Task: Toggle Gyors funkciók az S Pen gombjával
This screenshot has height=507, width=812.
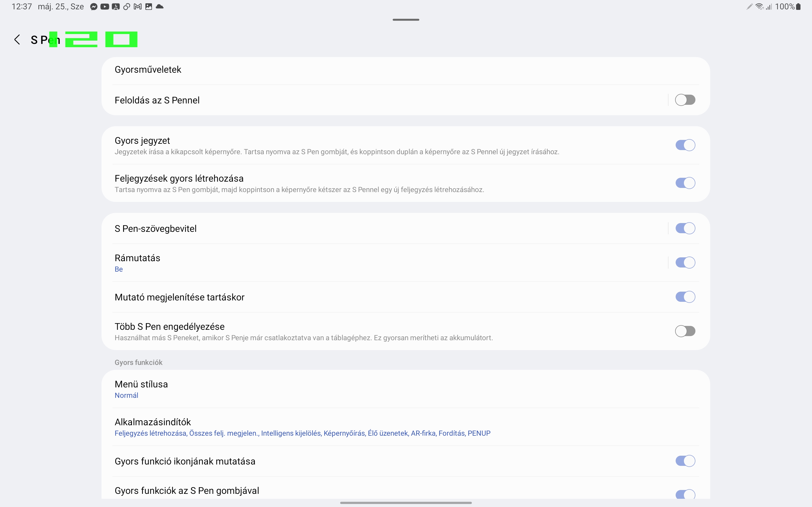Action: point(685,494)
